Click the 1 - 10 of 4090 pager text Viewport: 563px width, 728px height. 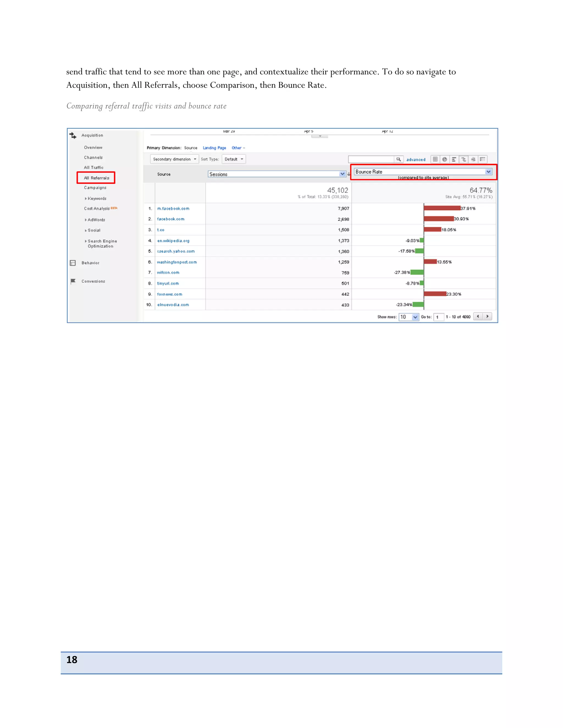(x=458, y=317)
